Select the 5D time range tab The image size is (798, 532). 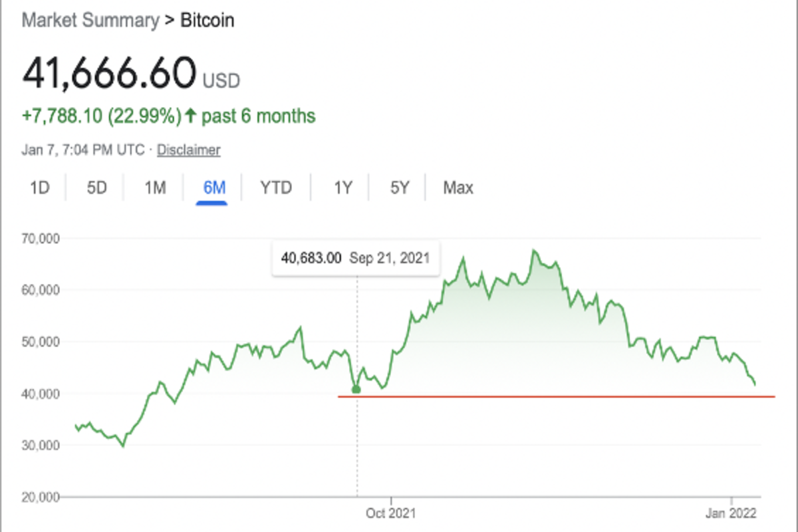(97, 188)
